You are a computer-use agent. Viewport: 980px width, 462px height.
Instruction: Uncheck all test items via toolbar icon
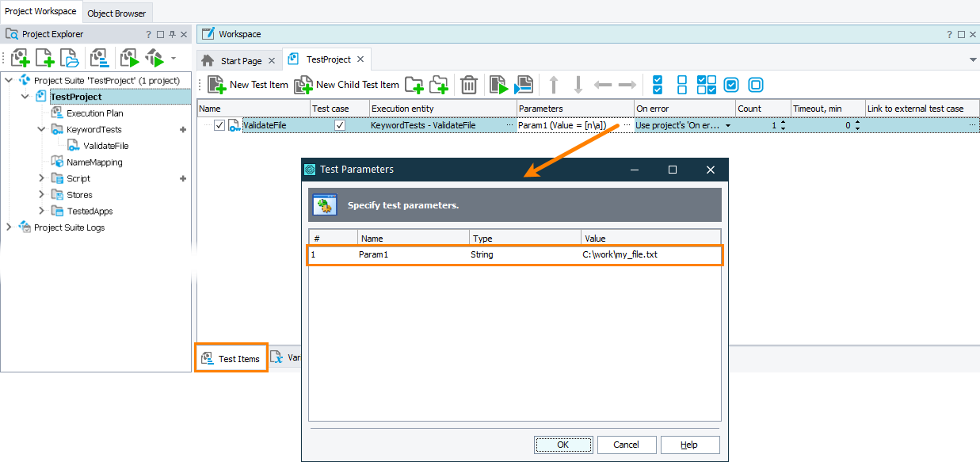[681, 85]
